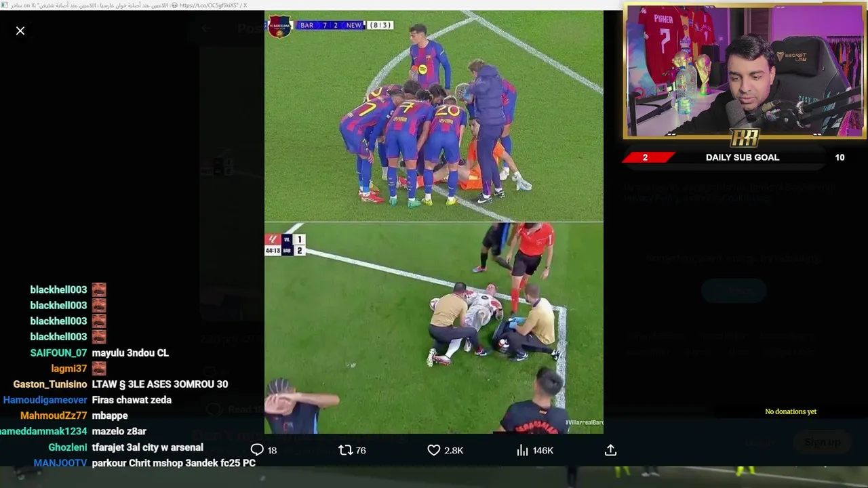Click the RR streamer logo under webcam
The height and width of the screenshot is (488, 868).
coord(744,138)
